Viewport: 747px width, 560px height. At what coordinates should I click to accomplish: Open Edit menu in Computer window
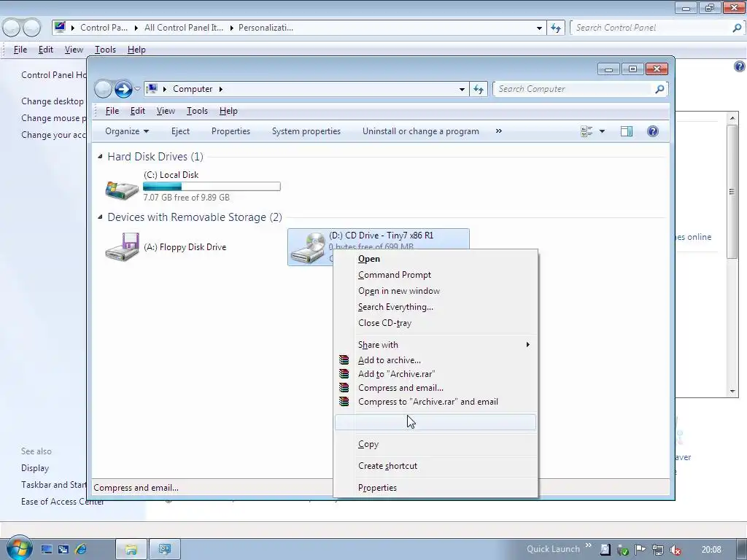pyautogui.click(x=138, y=111)
